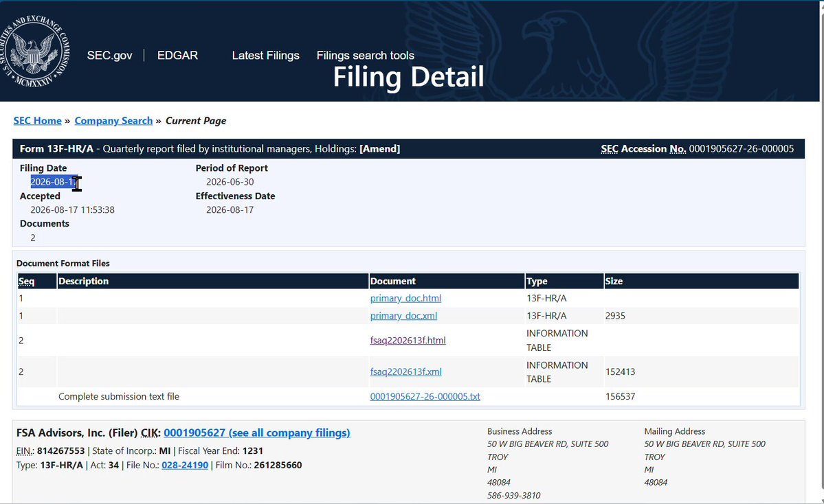Open Latest Filings in the header
Image resolution: width=824 pixels, height=504 pixels.
[x=265, y=55]
